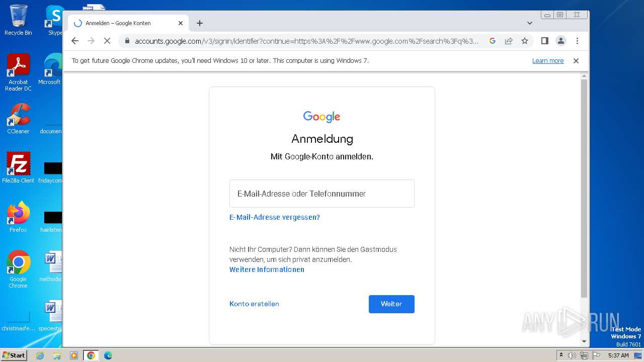This screenshot has width=644, height=362.
Task: Click E-Mail-Adresse vergessen? link
Action: (x=275, y=217)
